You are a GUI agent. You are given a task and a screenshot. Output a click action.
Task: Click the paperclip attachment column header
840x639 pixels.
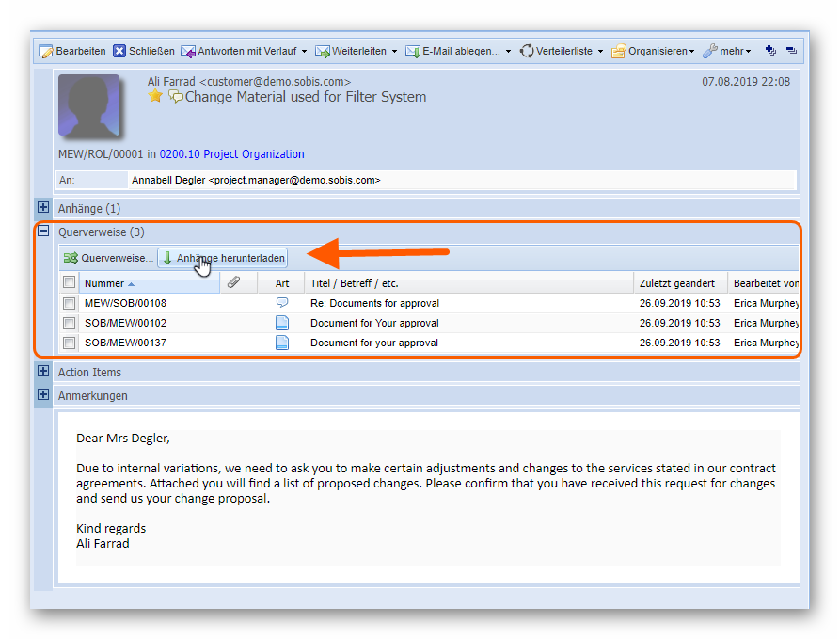tap(234, 283)
